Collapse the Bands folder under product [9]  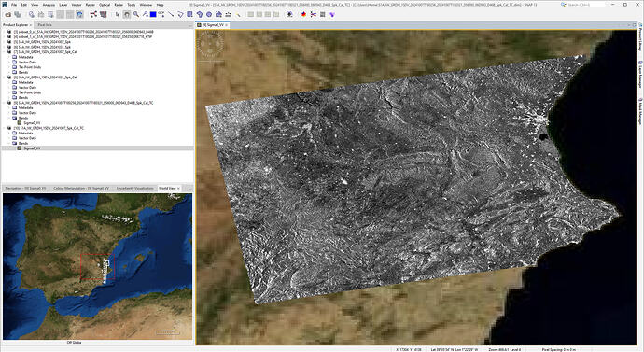pos(9,118)
